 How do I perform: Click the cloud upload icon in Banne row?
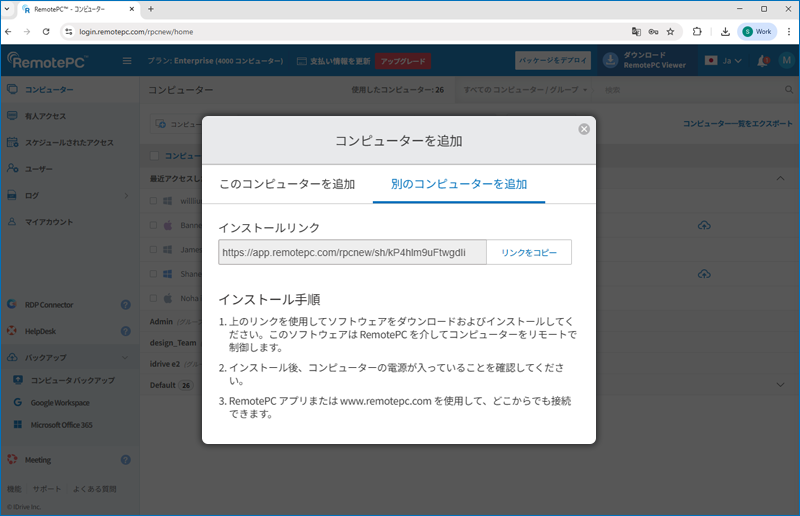click(704, 225)
